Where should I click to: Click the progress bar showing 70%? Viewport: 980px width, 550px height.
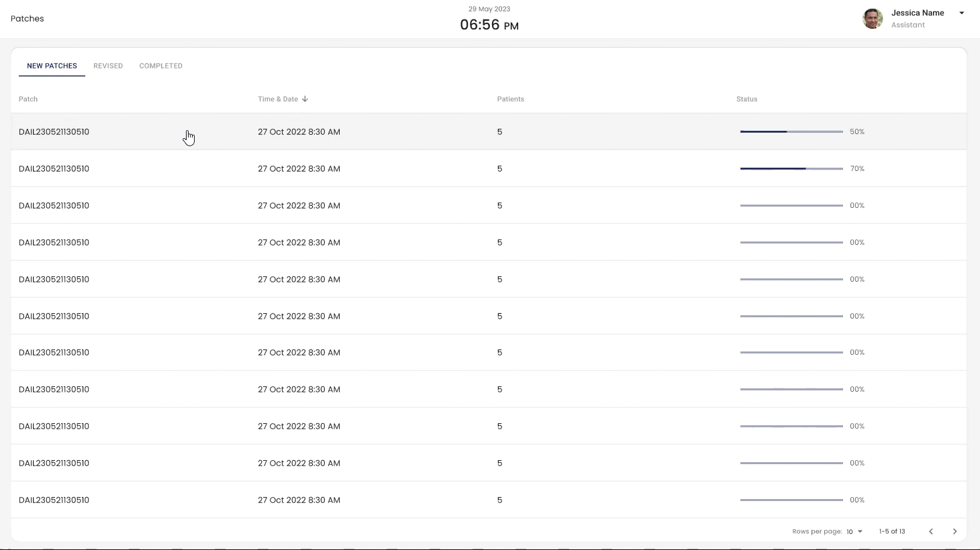tap(791, 168)
